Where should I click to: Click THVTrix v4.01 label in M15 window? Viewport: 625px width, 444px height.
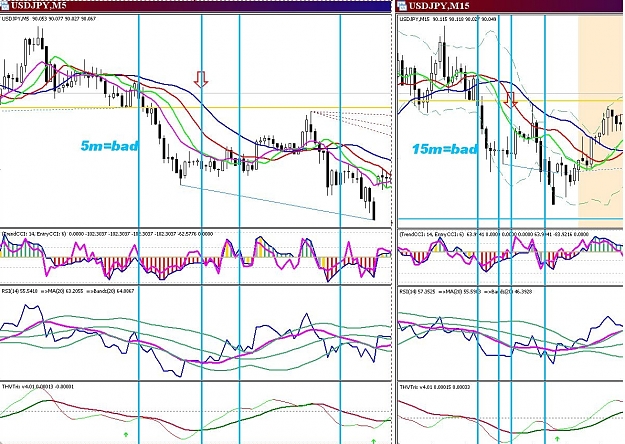pyautogui.click(x=436, y=387)
